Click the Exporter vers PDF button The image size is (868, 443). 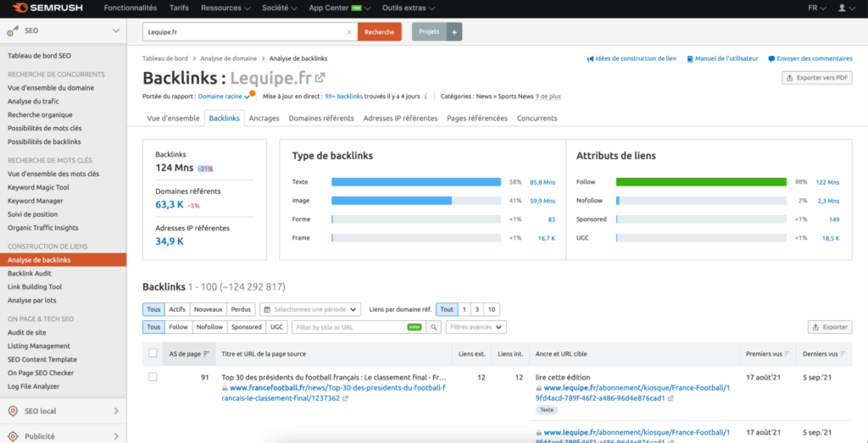point(817,78)
